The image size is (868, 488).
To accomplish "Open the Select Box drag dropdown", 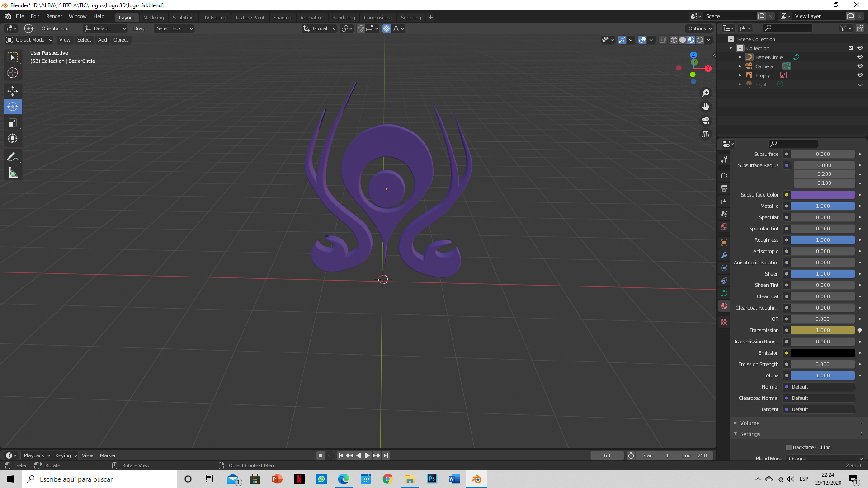I will pyautogui.click(x=175, y=28).
